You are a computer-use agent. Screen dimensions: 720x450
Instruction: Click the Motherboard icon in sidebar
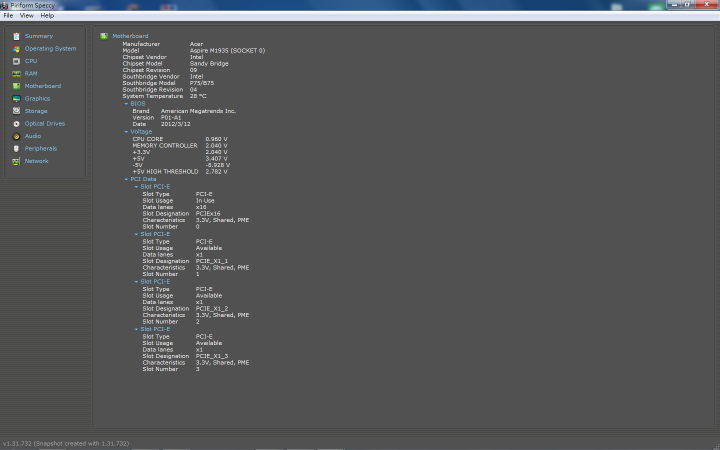click(x=17, y=86)
